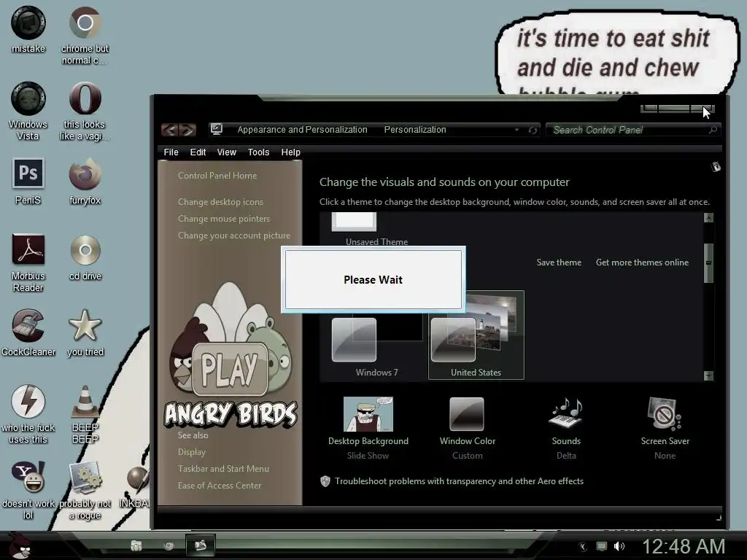Click 'Change desktop icons' link
This screenshot has width=747, height=560.
[220, 202]
